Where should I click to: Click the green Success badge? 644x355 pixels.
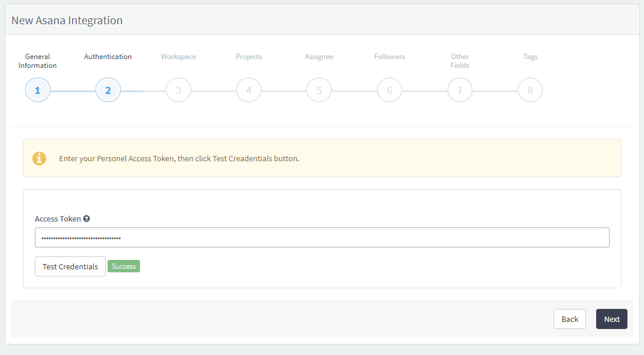click(123, 266)
